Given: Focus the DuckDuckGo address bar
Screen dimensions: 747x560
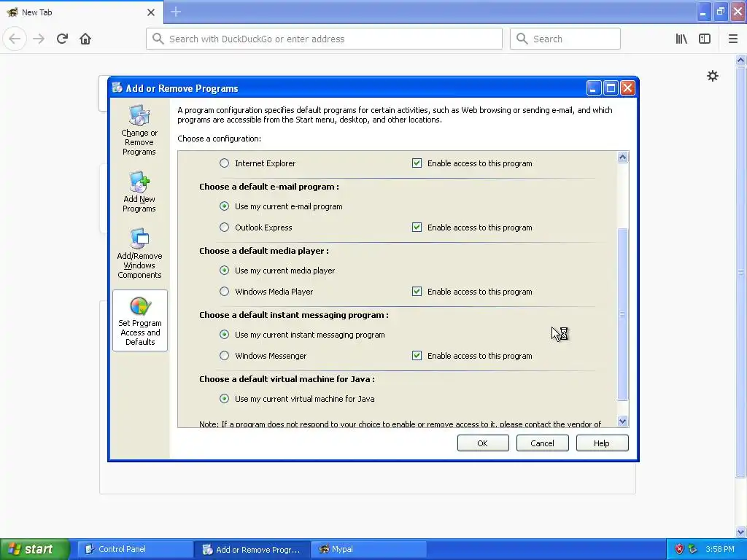Looking at the screenshot, I should point(324,39).
